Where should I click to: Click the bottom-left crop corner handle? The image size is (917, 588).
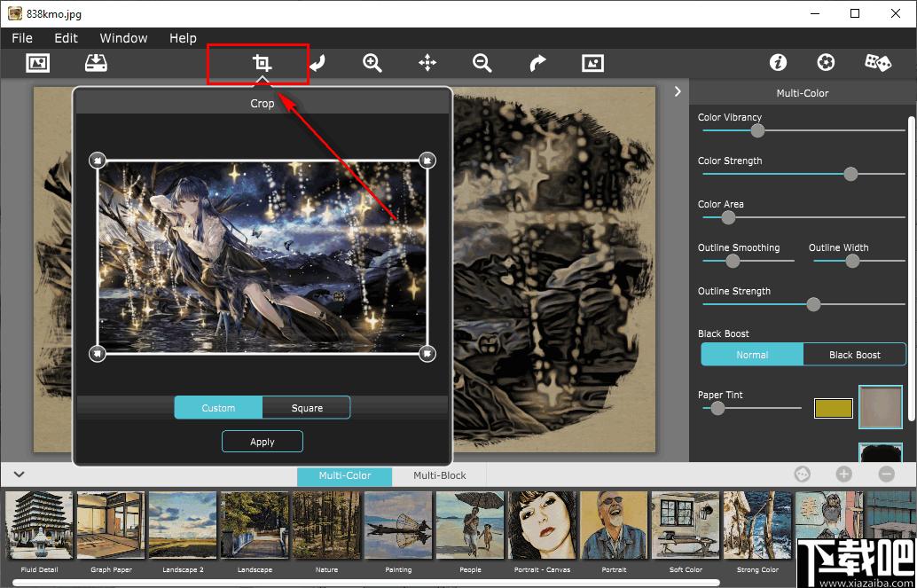pyautogui.click(x=97, y=353)
